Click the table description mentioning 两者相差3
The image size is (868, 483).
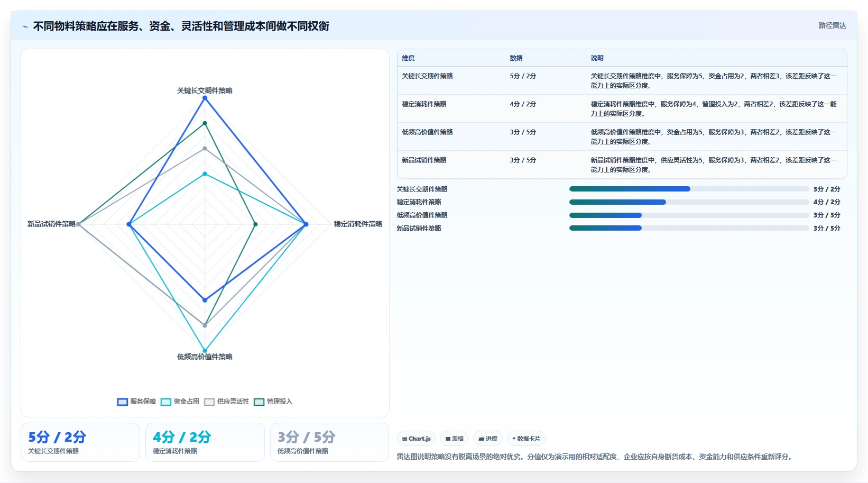click(x=714, y=81)
